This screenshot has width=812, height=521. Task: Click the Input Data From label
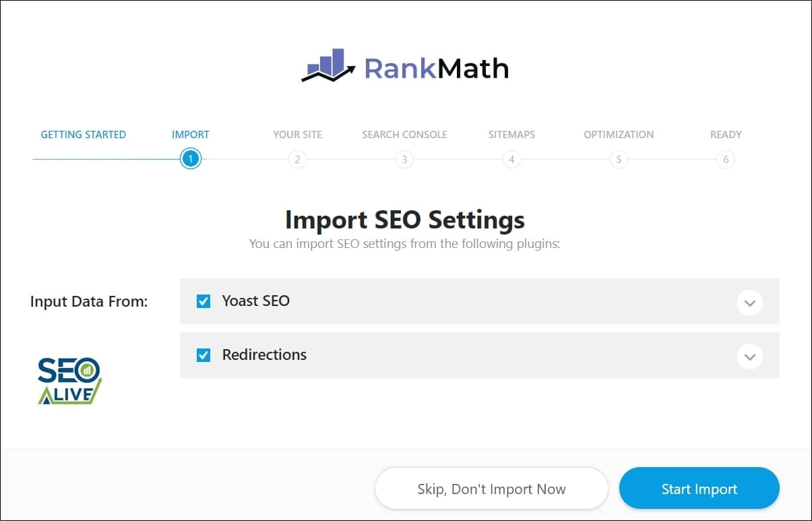[89, 302]
